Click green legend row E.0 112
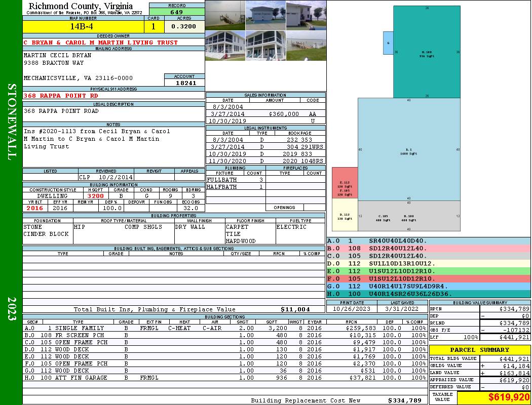 pos(429,271)
